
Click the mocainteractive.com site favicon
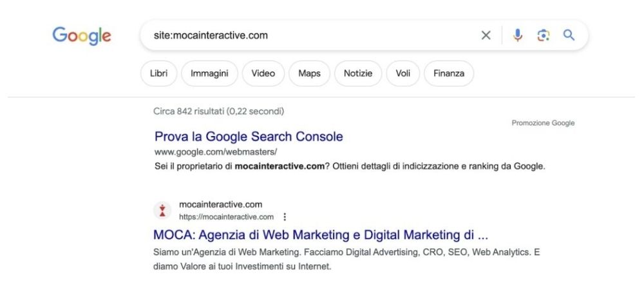click(162, 210)
